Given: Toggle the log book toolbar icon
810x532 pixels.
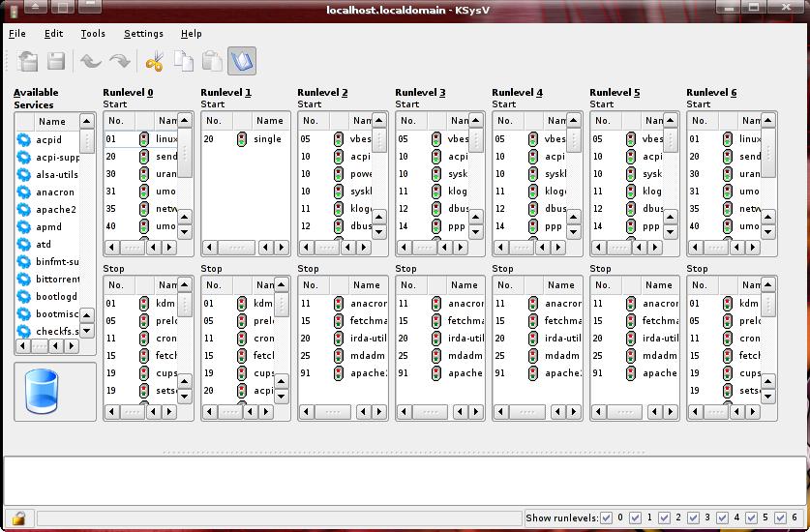Looking at the screenshot, I should 241,62.
